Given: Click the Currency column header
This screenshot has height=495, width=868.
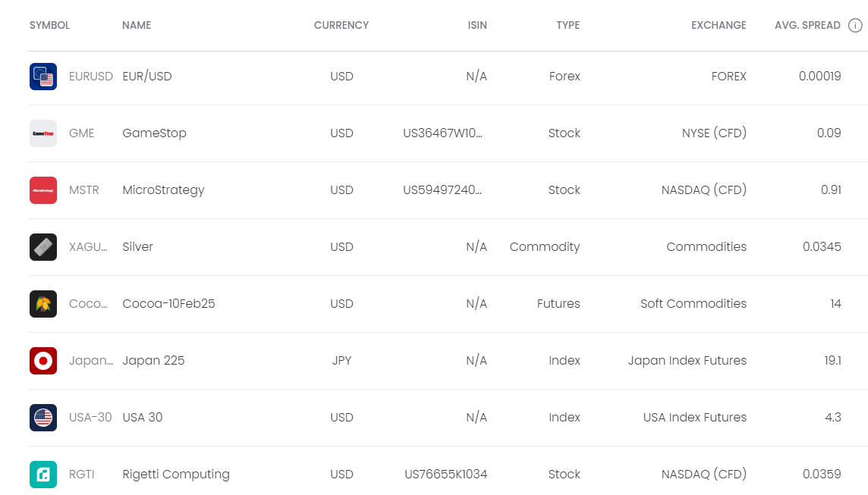Looking at the screenshot, I should (341, 26).
